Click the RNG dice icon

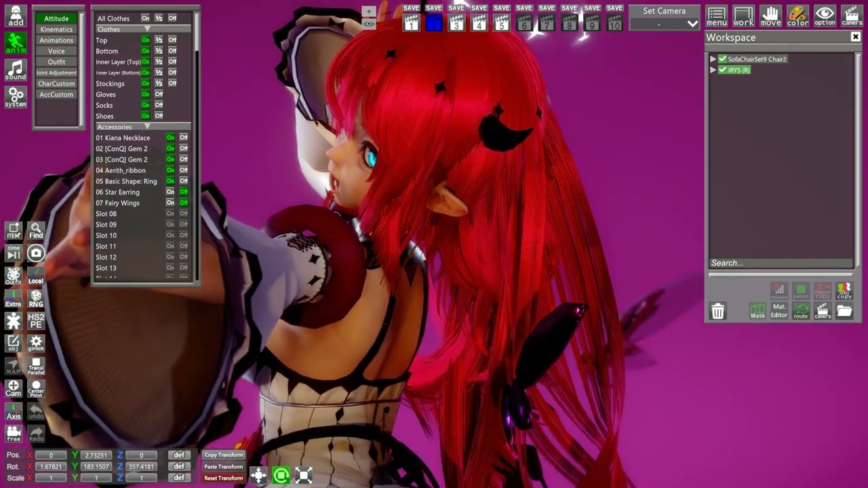click(36, 298)
